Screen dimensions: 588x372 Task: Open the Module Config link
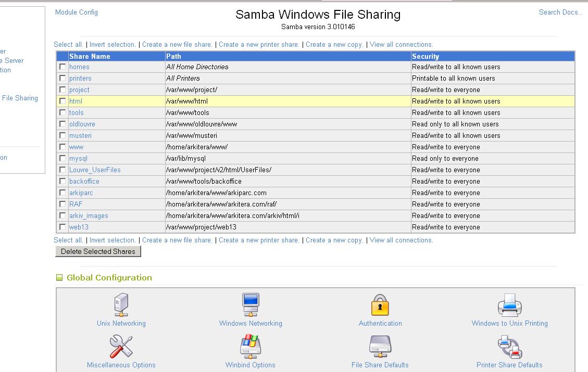(x=77, y=12)
